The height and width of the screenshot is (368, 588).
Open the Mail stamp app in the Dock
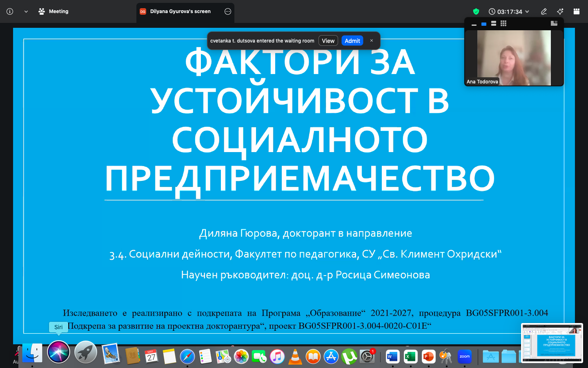(111, 354)
